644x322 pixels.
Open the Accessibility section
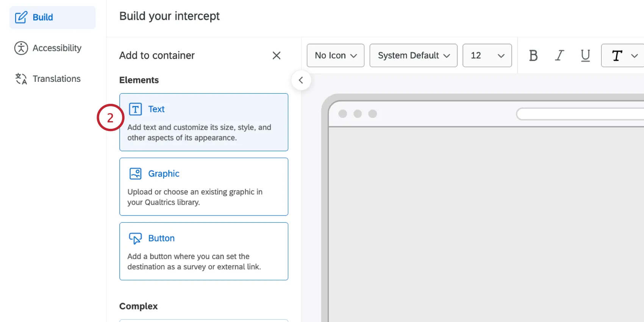tap(48, 48)
